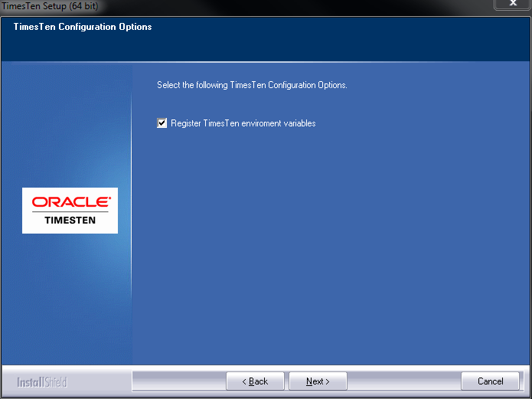Cancel the TimesTen setup
This screenshot has width=532, height=399.
point(490,381)
